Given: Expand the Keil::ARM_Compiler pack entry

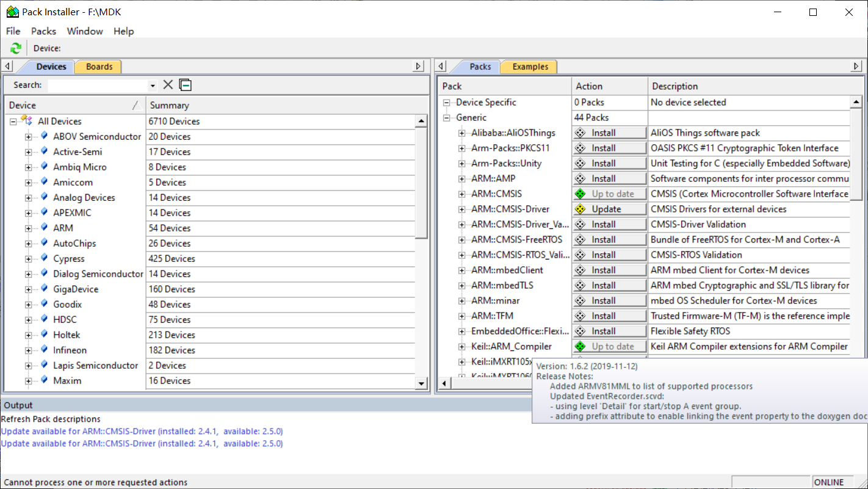Looking at the screenshot, I should coord(462,347).
